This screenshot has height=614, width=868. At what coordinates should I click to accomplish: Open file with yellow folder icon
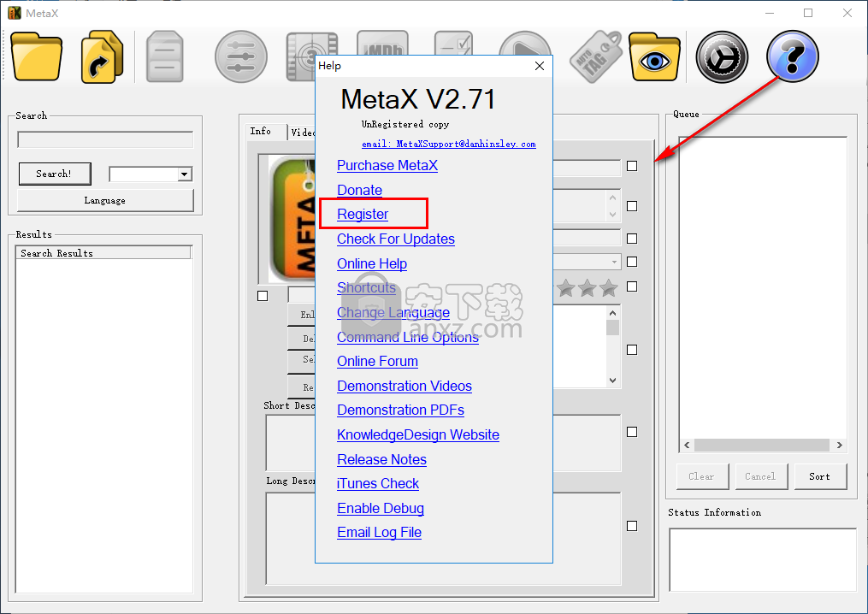coord(37,56)
